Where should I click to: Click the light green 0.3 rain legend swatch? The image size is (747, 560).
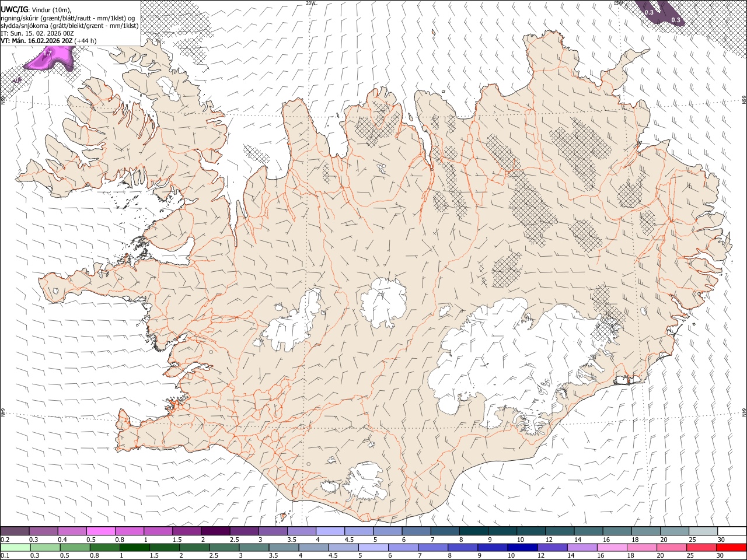click(45, 547)
